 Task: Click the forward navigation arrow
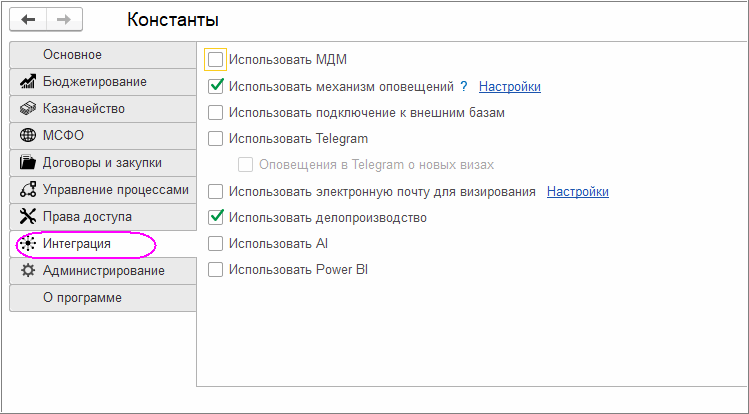(63, 19)
